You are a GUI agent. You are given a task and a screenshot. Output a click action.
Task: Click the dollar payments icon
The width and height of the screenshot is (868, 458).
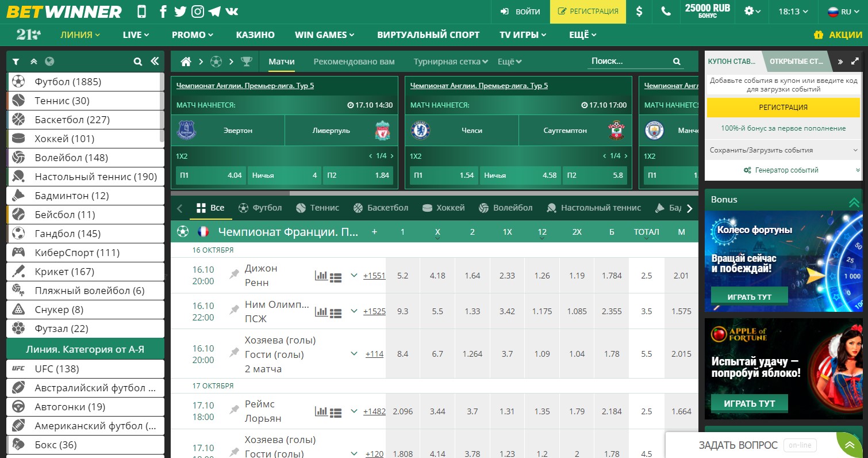pos(639,12)
